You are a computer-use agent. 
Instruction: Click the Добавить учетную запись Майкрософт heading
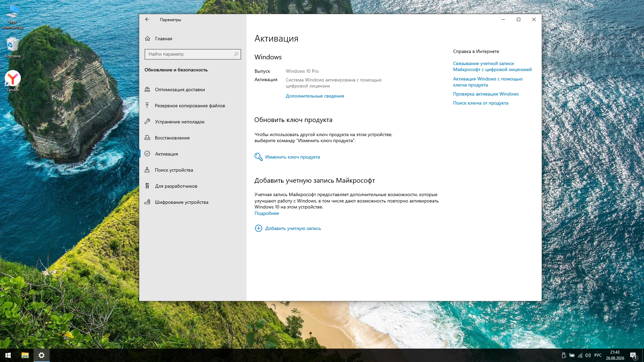tap(315, 180)
